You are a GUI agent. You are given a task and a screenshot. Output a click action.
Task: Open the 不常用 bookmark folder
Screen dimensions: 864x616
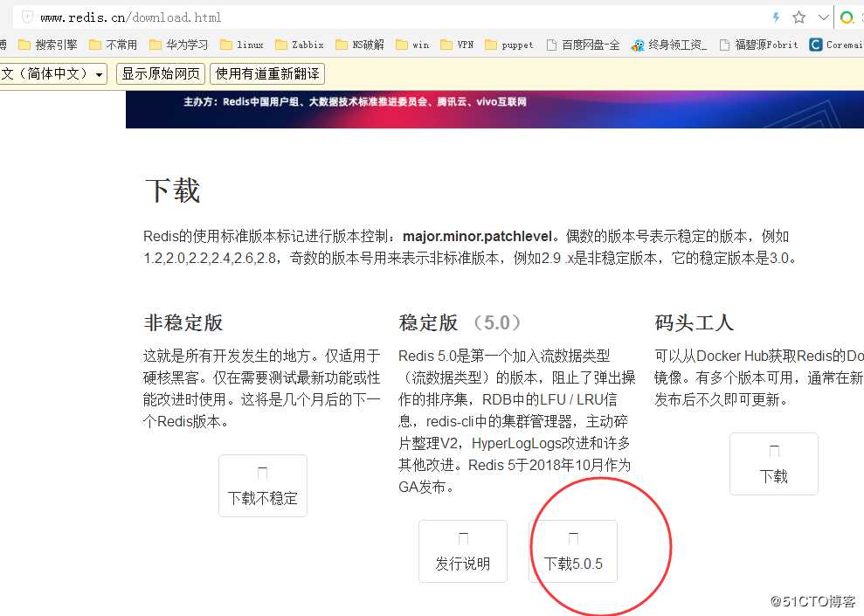pos(113,45)
